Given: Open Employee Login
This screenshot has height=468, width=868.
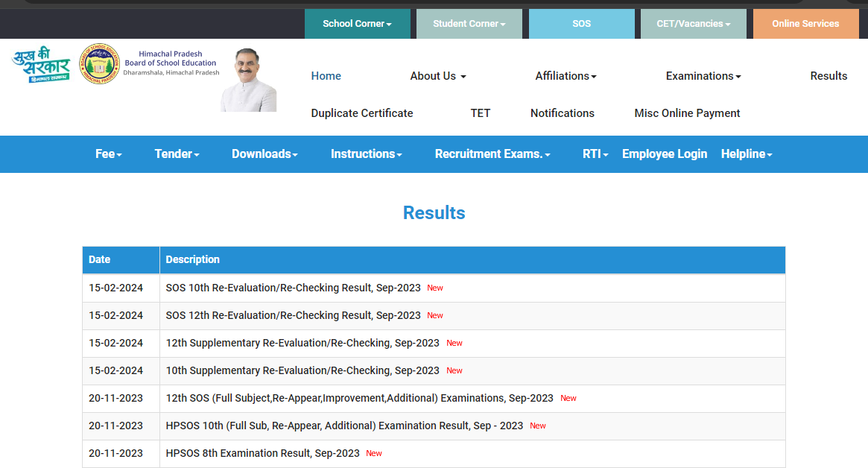Looking at the screenshot, I should (665, 154).
